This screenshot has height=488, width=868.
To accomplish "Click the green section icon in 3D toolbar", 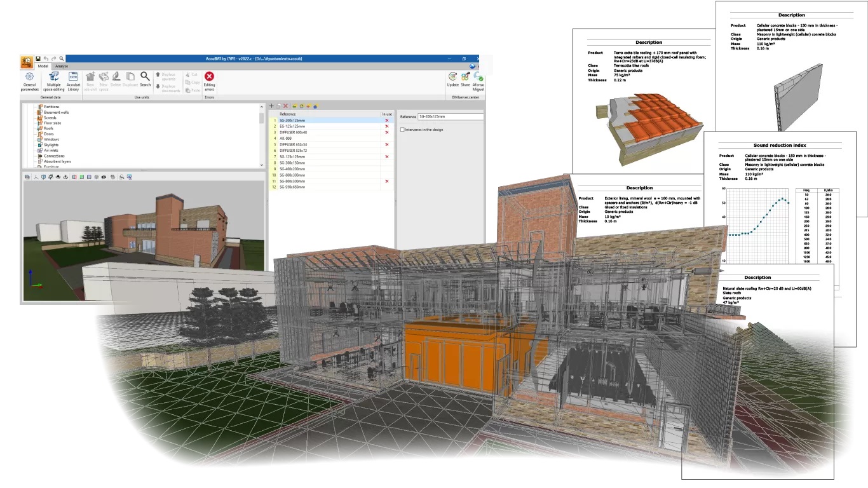I will [x=81, y=177].
